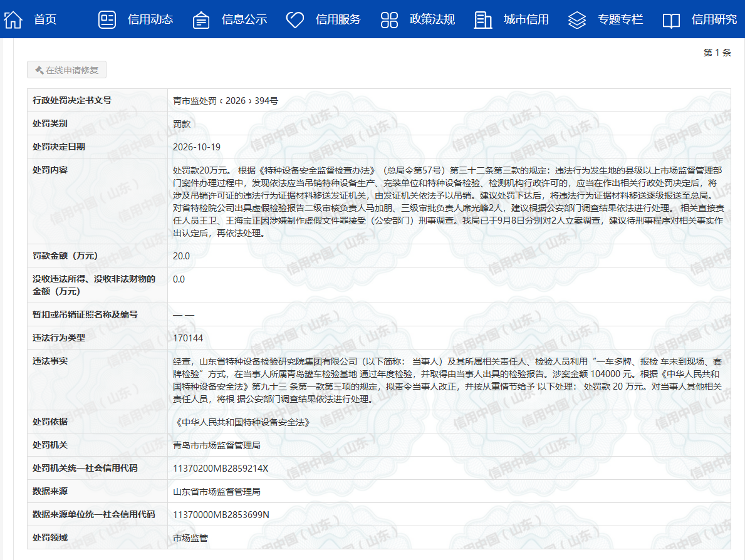Image resolution: width=745 pixels, height=560 pixels.
Task: Click the 山东省市场监督管理局 value
Action: [217, 492]
